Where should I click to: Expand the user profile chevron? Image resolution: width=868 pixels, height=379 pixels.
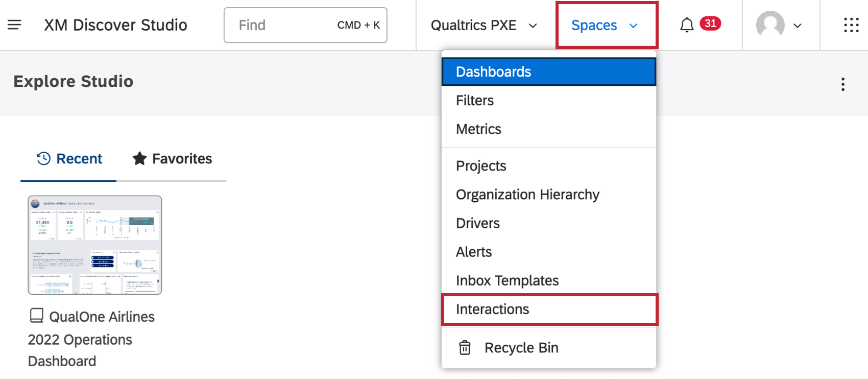(x=798, y=26)
